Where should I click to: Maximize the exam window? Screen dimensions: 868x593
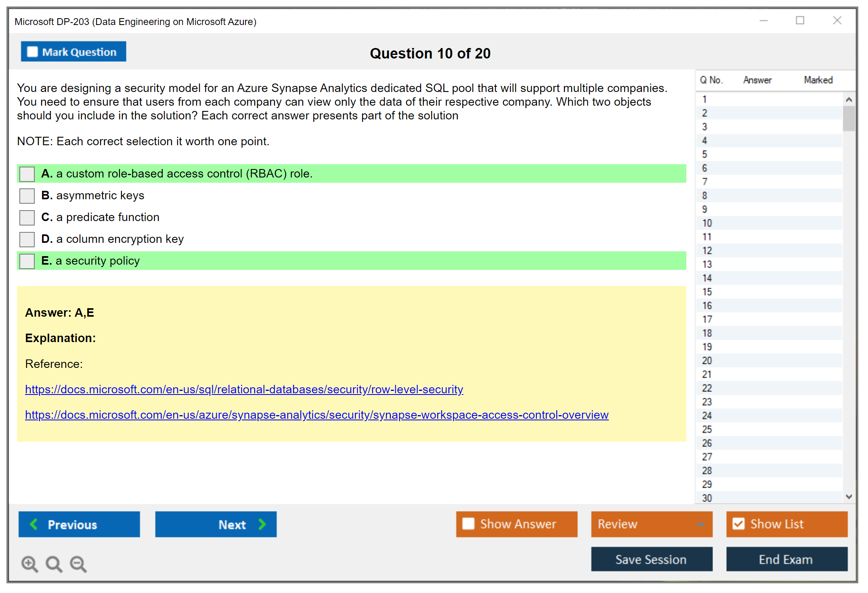[800, 21]
